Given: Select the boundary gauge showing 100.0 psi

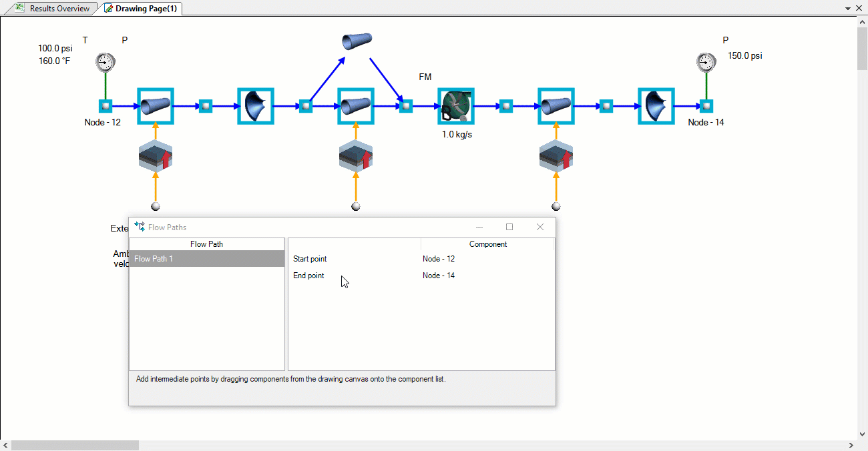Looking at the screenshot, I should (105, 63).
